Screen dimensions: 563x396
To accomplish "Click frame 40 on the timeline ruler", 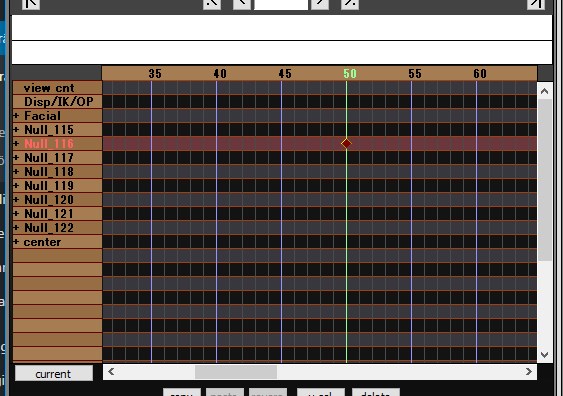I will (220, 74).
